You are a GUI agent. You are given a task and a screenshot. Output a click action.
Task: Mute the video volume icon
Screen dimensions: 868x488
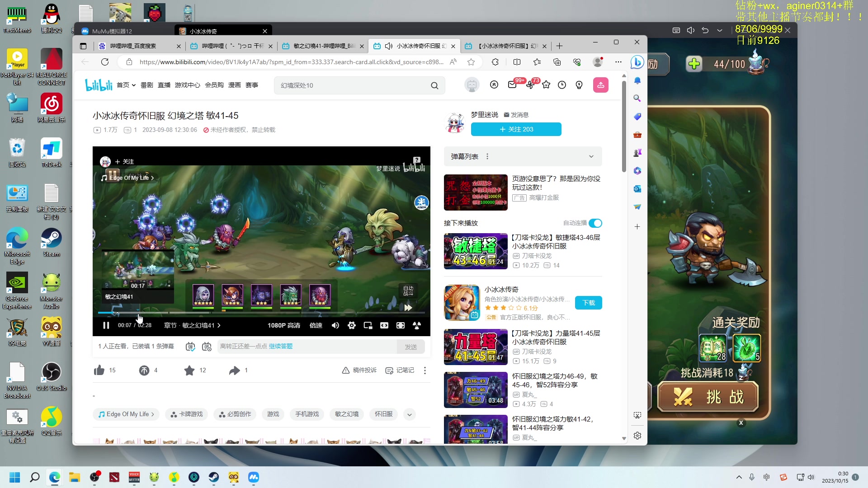[x=335, y=325]
